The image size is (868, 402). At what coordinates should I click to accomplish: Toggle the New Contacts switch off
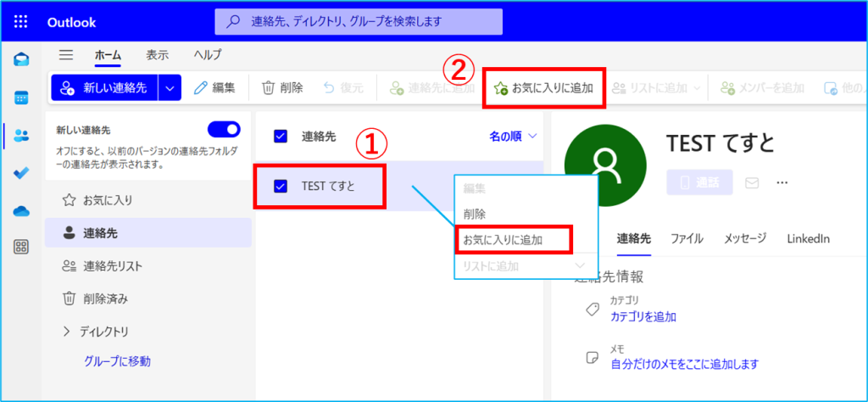pyautogui.click(x=224, y=130)
